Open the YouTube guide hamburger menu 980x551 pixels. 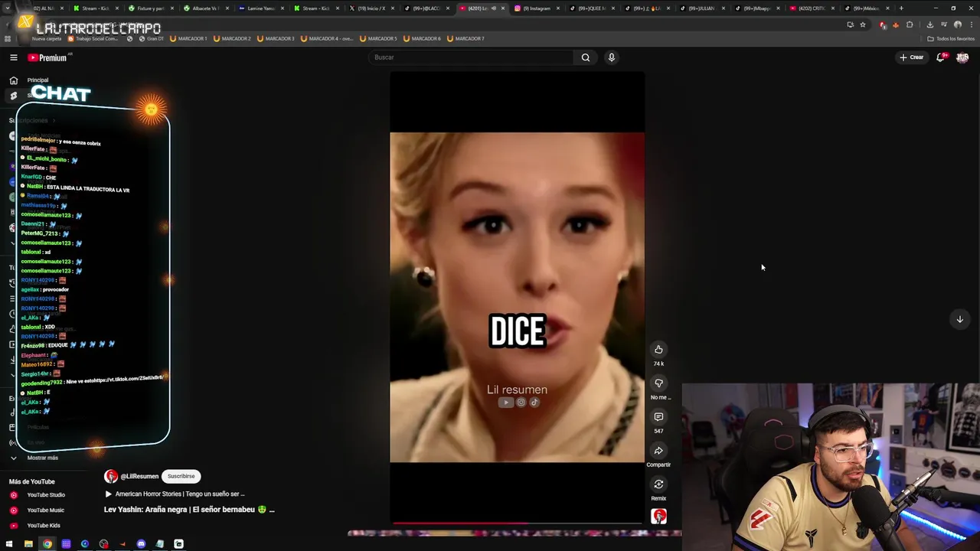(x=14, y=57)
